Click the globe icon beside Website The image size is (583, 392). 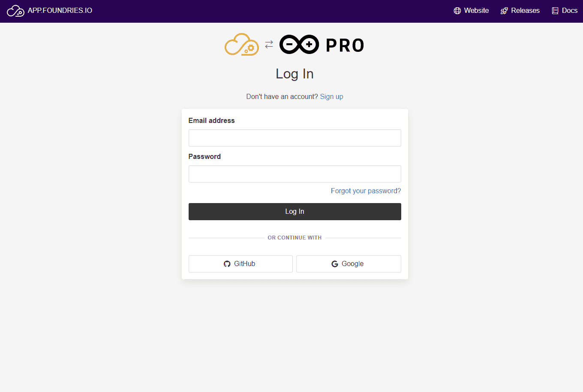click(x=457, y=11)
